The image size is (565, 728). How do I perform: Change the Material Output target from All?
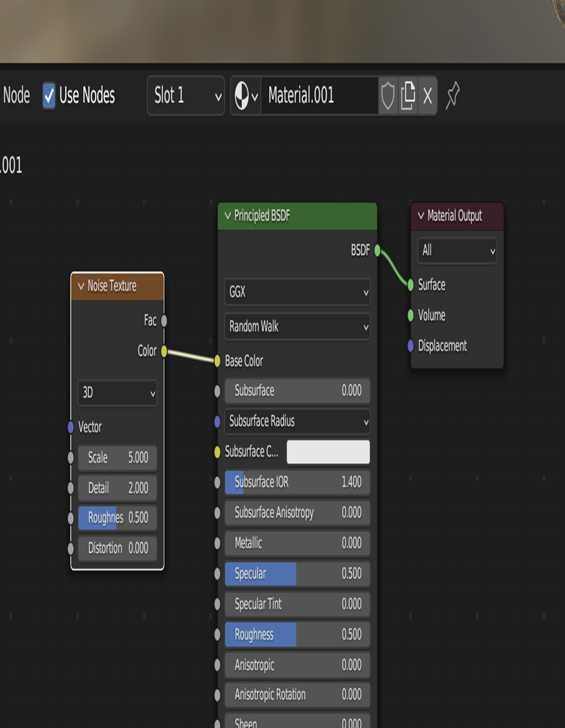point(457,251)
